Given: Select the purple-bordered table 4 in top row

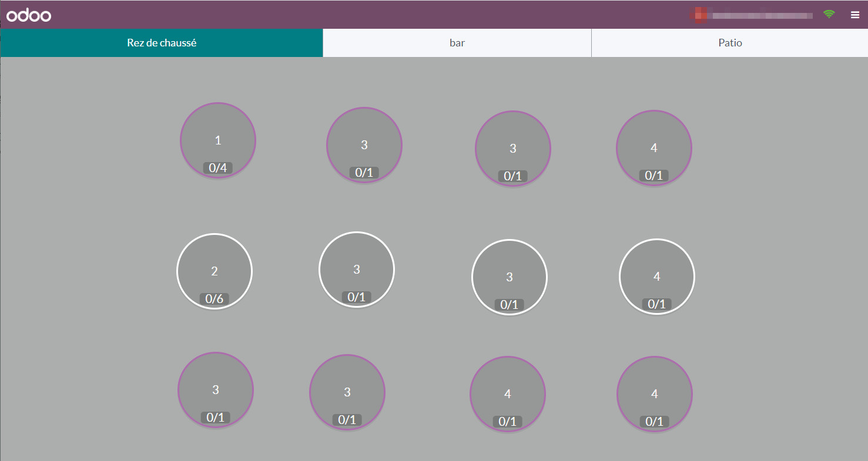Looking at the screenshot, I should pyautogui.click(x=653, y=148).
